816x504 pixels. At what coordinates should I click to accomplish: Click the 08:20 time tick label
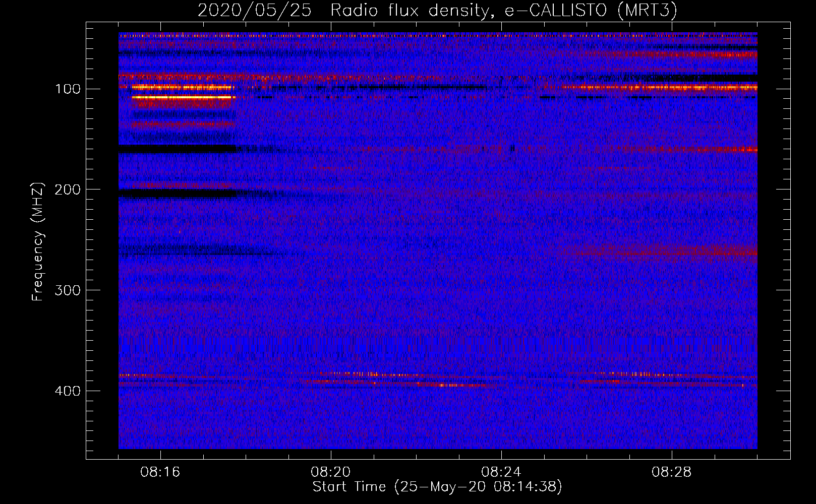pyautogui.click(x=330, y=472)
